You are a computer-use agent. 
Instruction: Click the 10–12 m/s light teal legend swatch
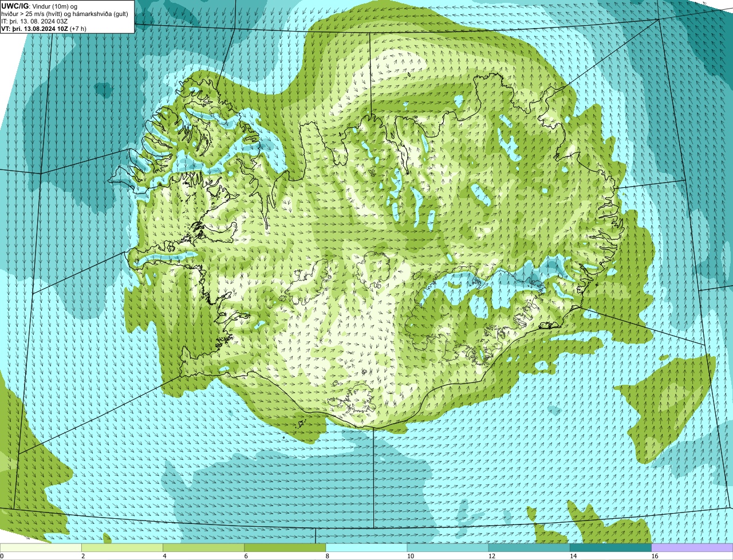[x=448, y=547]
